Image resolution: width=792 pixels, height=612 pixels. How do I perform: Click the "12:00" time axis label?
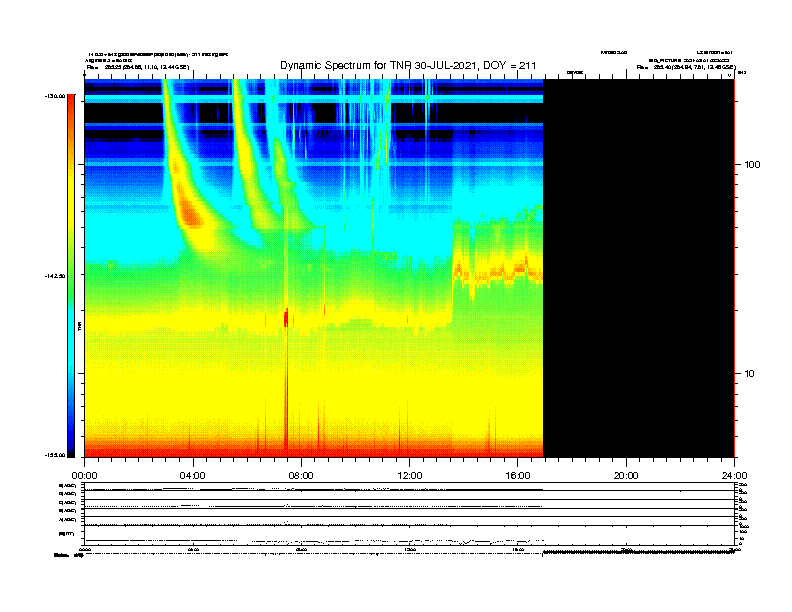pos(410,476)
